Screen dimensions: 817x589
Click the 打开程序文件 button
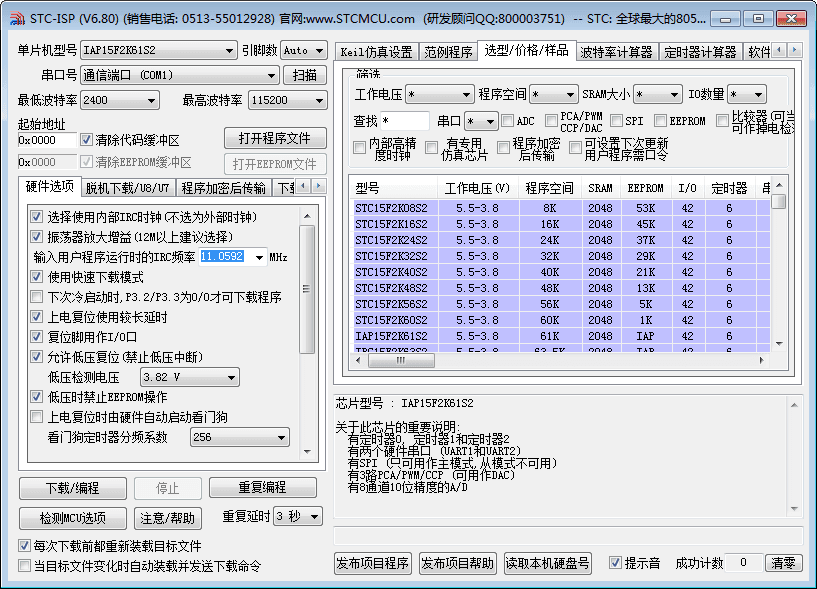tap(275, 138)
